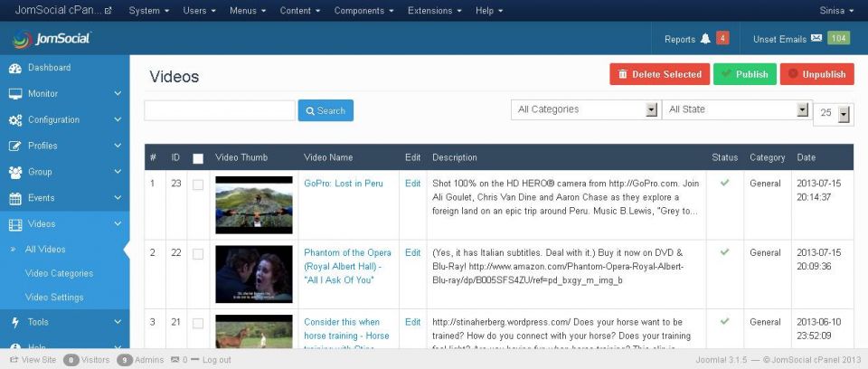Click Edit for Phantom of the Opera video
The image size is (868, 369).
pos(412,252)
